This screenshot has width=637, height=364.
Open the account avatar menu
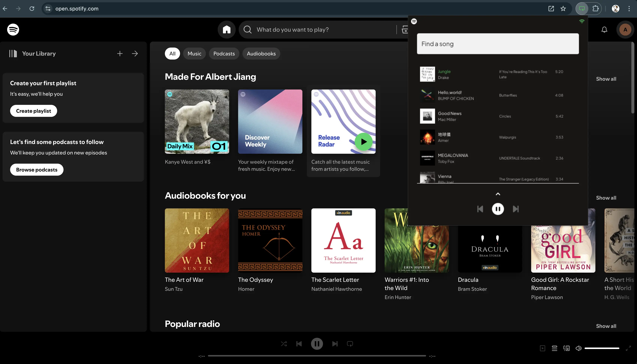(x=625, y=30)
